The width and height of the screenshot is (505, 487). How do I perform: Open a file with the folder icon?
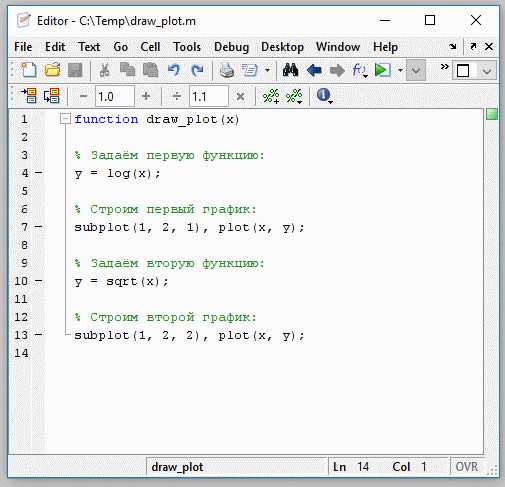[52, 70]
